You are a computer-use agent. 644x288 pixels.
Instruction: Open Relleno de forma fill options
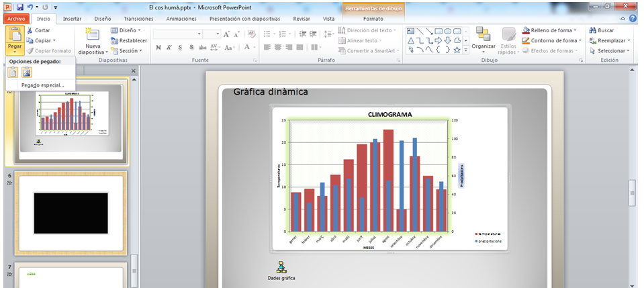pos(549,30)
